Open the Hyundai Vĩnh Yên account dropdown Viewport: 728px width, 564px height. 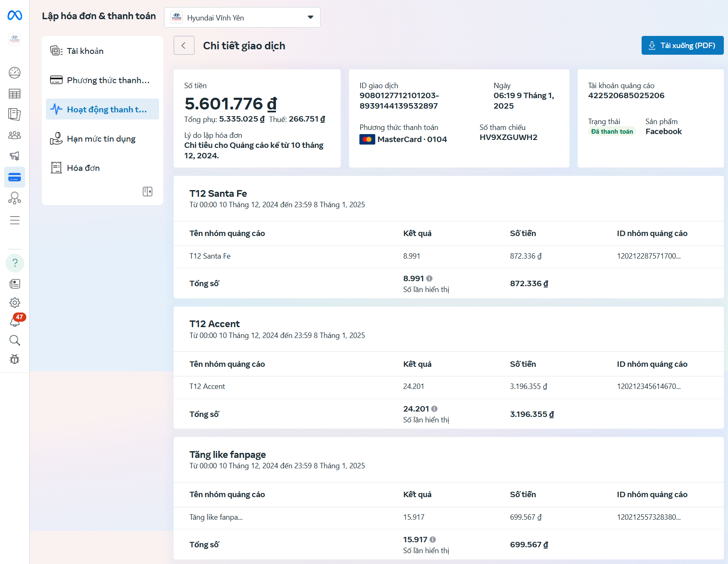(242, 18)
